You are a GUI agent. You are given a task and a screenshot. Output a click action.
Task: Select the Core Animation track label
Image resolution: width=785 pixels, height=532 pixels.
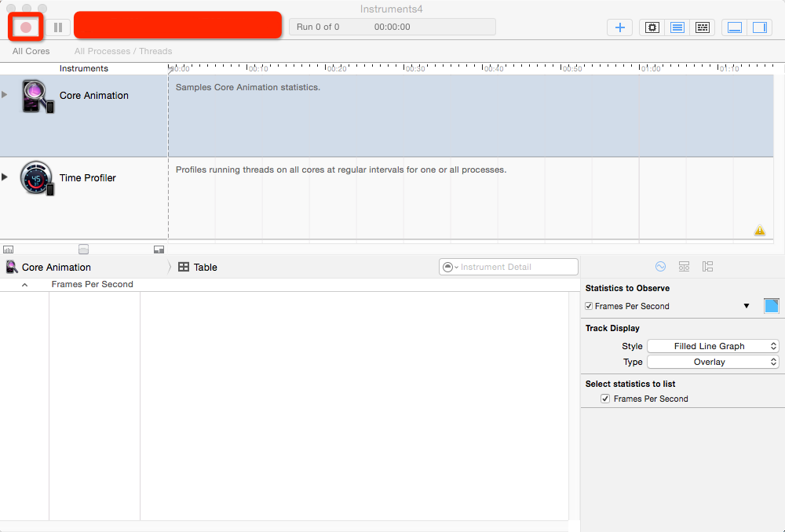[x=94, y=96]
